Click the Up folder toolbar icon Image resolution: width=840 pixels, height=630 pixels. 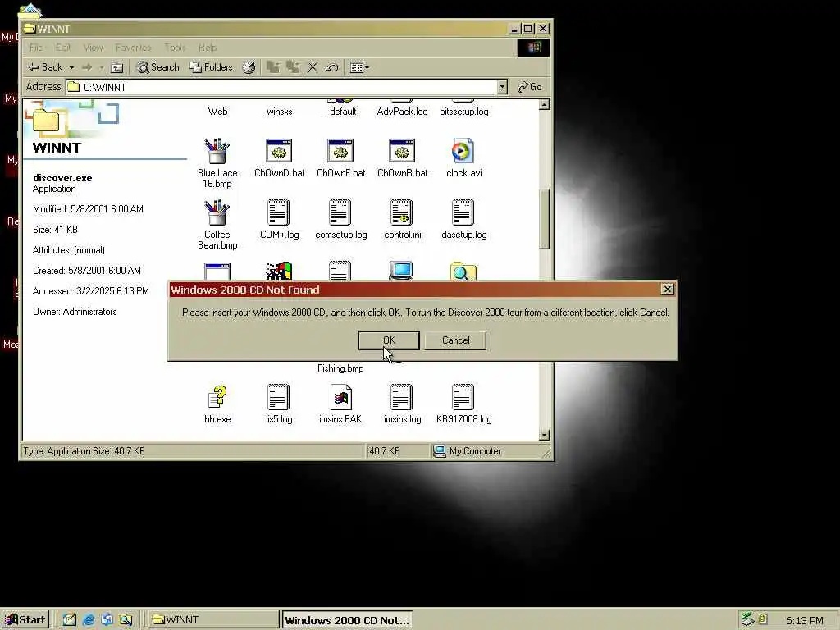(x=116, y=67)
